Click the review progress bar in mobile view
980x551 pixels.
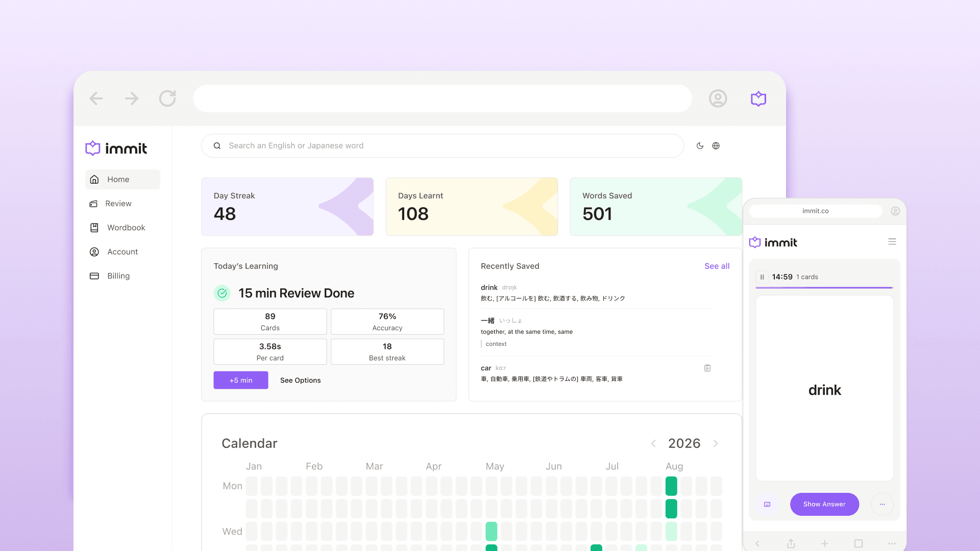click(x=824, y=288)
